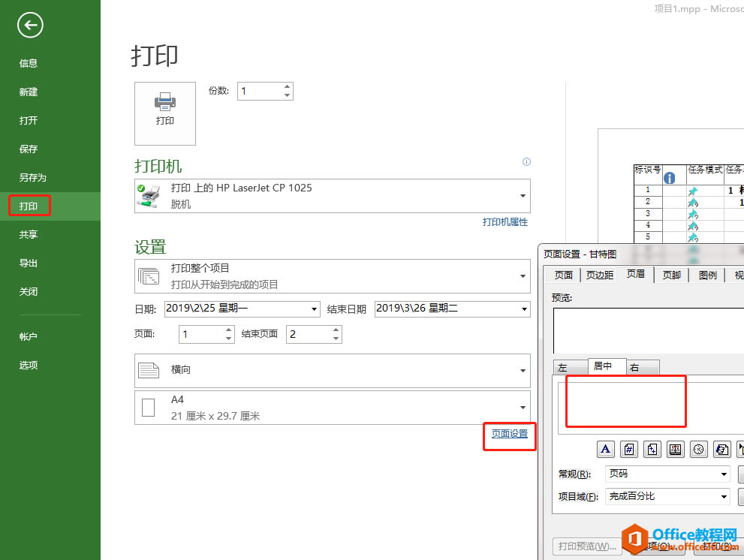Image resolution: width=744 pixels, height=560 pixels.
Task: Click the A4 paper size icon
Action: (149, 408)
